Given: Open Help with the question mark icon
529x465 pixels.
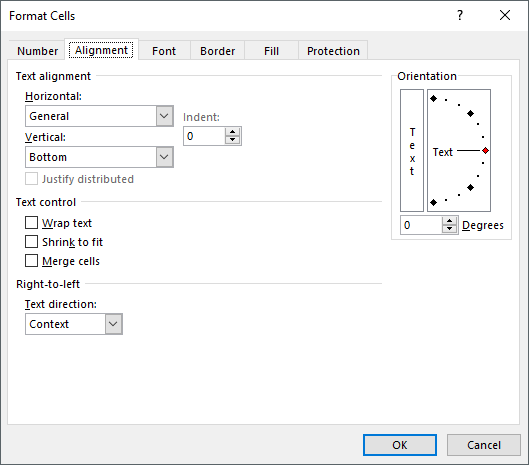Looking at the screenshot, I should tap(460, 15).
